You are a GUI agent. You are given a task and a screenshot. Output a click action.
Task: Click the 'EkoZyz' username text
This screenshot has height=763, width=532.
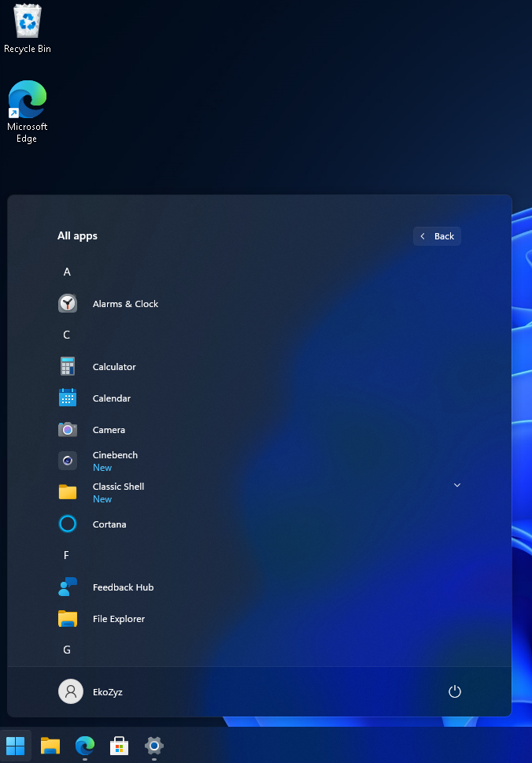click(108, 692)
